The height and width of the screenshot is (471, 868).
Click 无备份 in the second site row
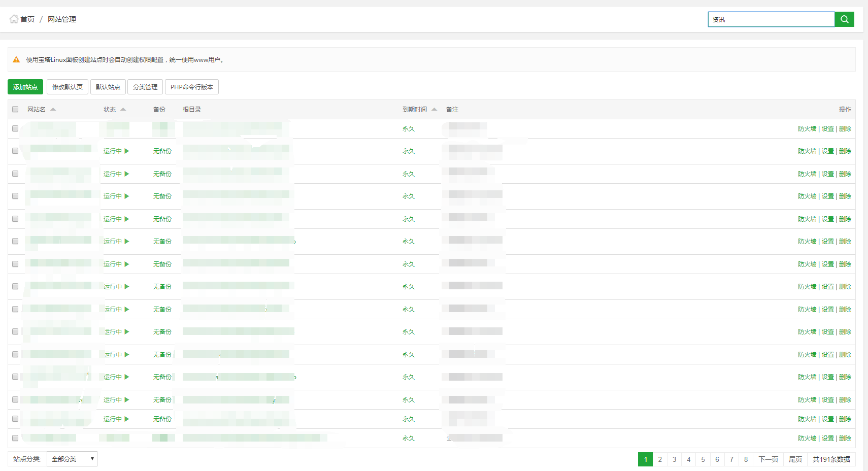(x=162, y=151)
